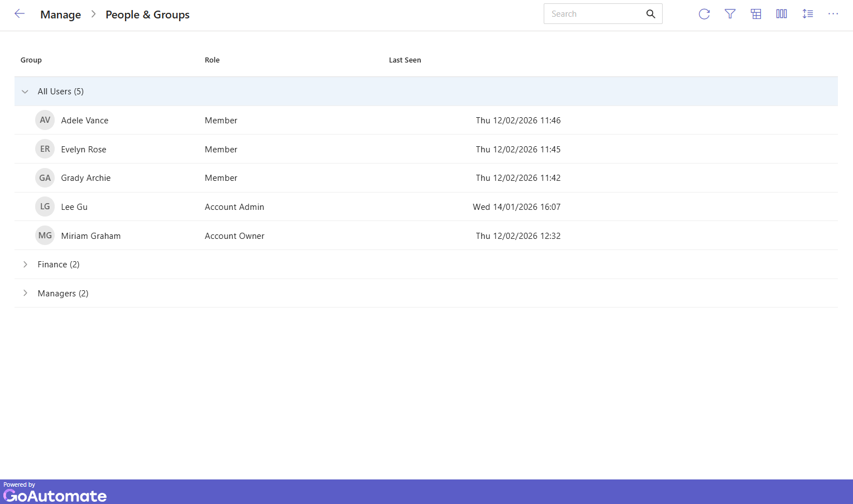The height and width of the screenshot is (504, 853).
Task: Click the row height sort icon
Action: click(807, 14)
